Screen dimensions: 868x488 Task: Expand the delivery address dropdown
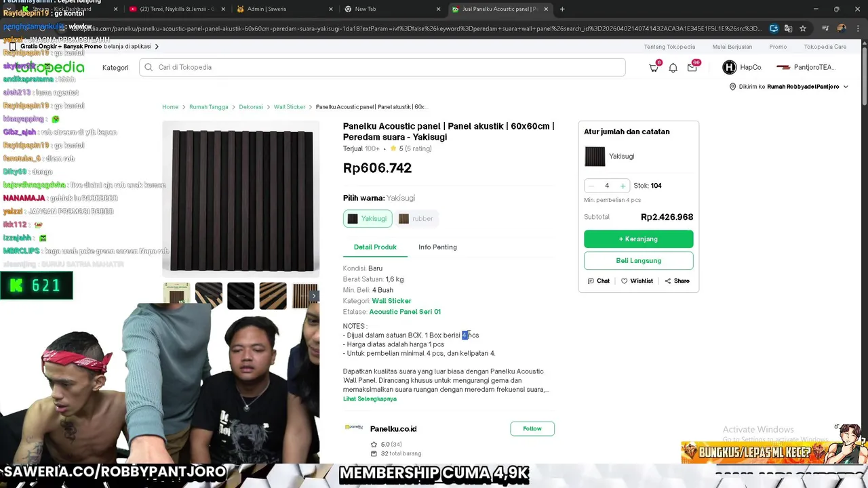pos(846,87)
